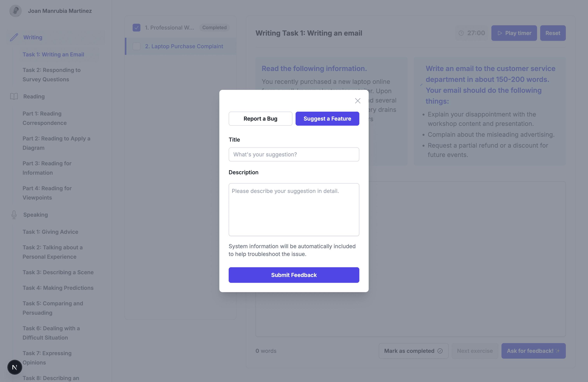Expand the Reading section

pos(34,96)
